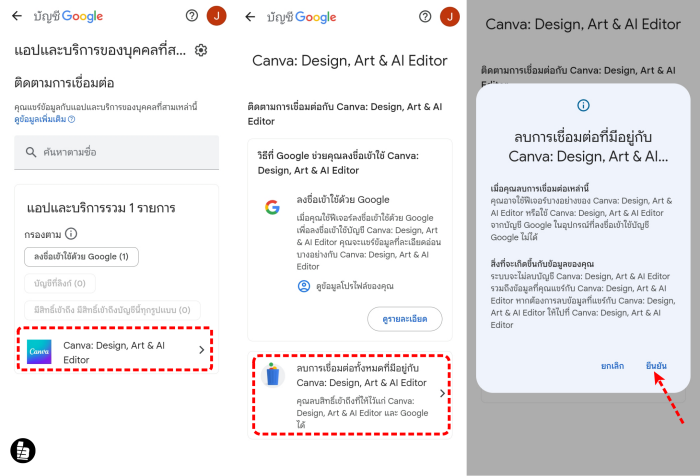Image resolution: width=700 pixels, height=476 pixels.
Task: Go back from the Canva details panel
Action: [x=250, y=17]
